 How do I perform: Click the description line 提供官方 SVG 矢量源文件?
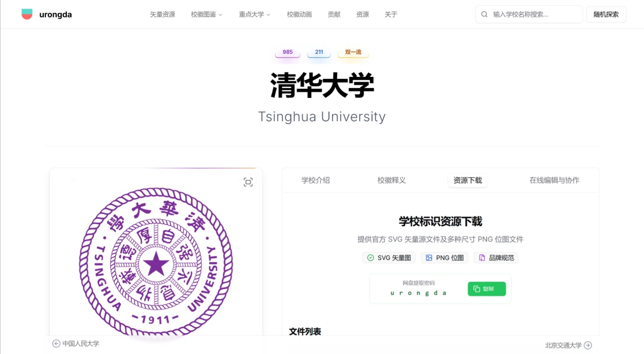(x=440, y=239)
